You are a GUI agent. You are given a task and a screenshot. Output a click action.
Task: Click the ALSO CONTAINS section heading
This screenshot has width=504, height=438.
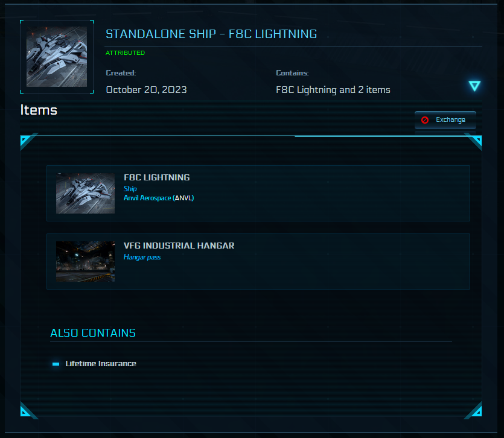pyautogui.click(x=93, y=333)
